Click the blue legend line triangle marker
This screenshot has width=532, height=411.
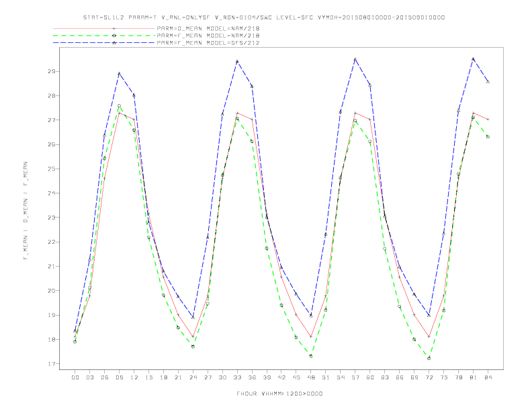(x=114, y=43)
